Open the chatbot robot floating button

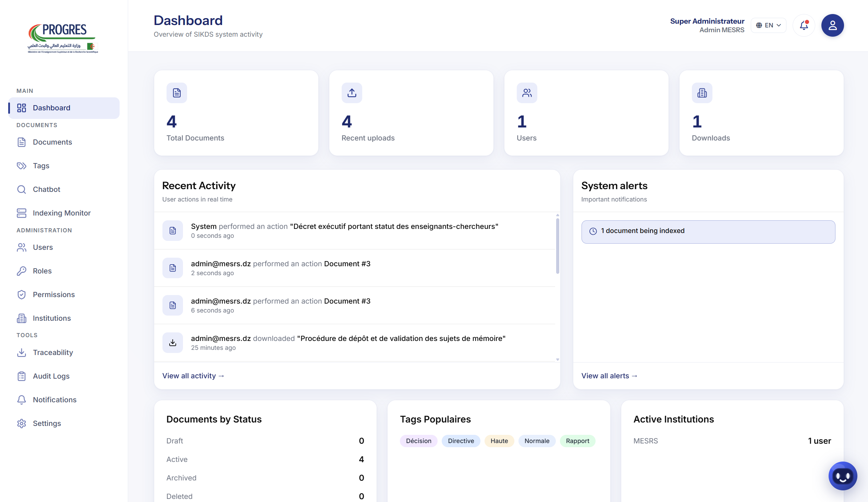coord(843,476)
